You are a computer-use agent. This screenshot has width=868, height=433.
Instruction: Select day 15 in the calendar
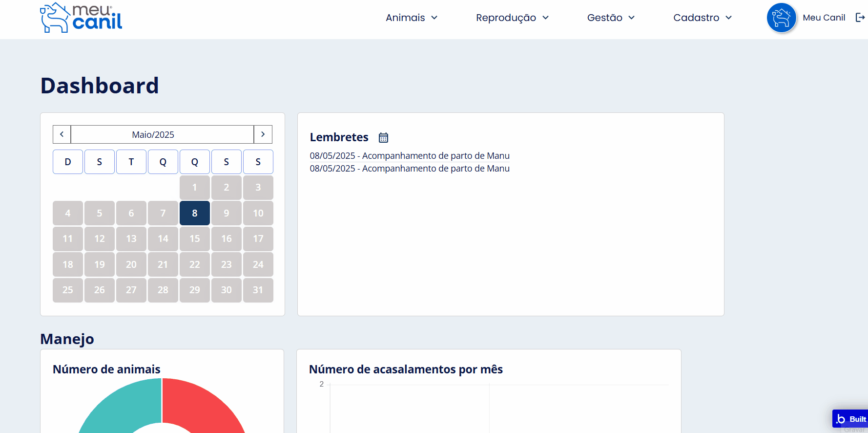coord(195,238)
